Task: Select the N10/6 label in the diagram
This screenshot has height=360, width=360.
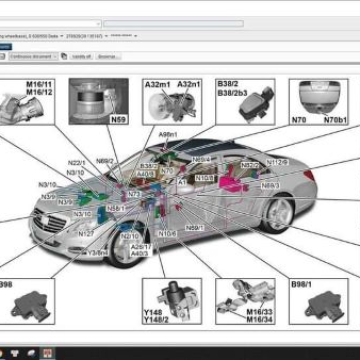Action: (167, 234)
